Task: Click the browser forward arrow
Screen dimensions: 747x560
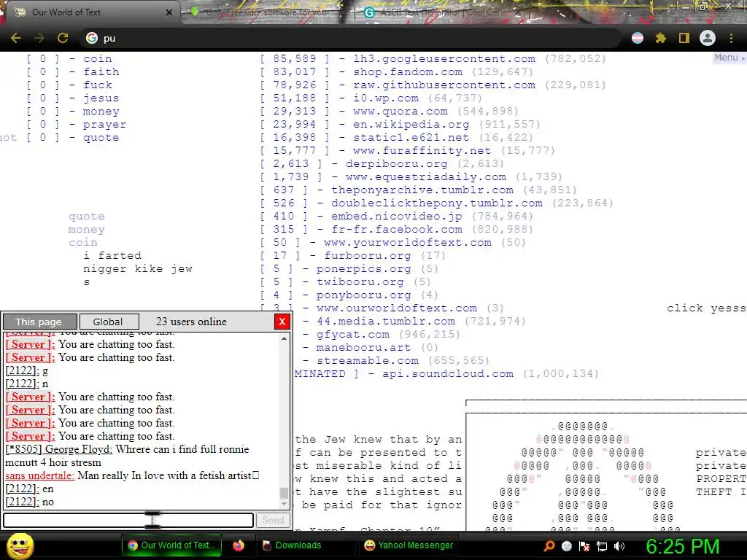Action: [x=39, y=38]
